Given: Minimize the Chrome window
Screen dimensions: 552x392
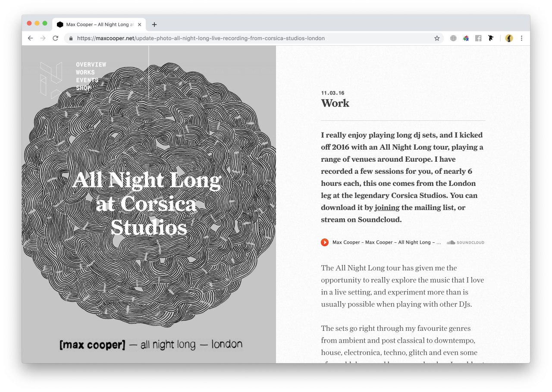Looking at the screenshot, I should tap(37, 23).
